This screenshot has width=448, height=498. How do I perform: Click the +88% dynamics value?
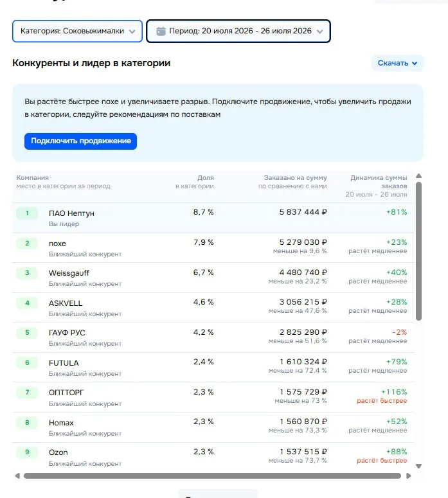397,451
